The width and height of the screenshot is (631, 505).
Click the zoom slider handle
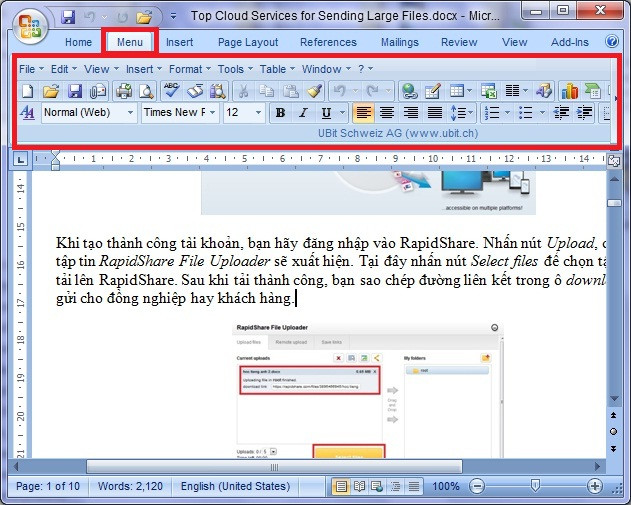(x=535, y=486)
